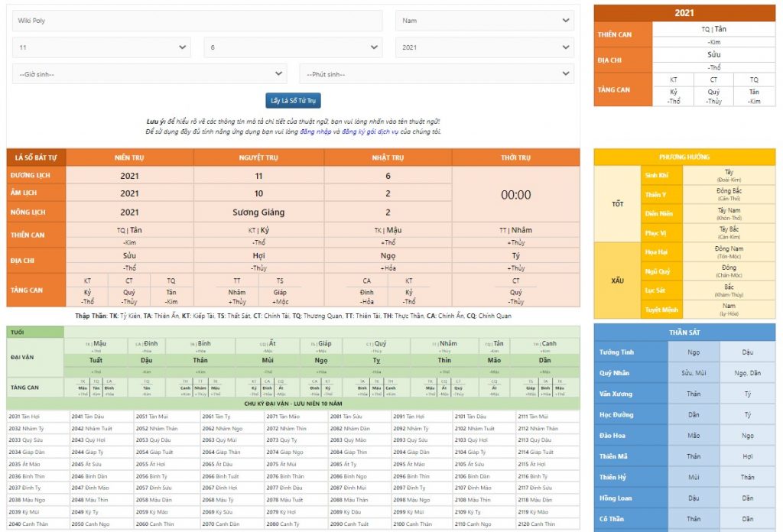Open the dropdown showing value 6

click(x=293, y=47)
